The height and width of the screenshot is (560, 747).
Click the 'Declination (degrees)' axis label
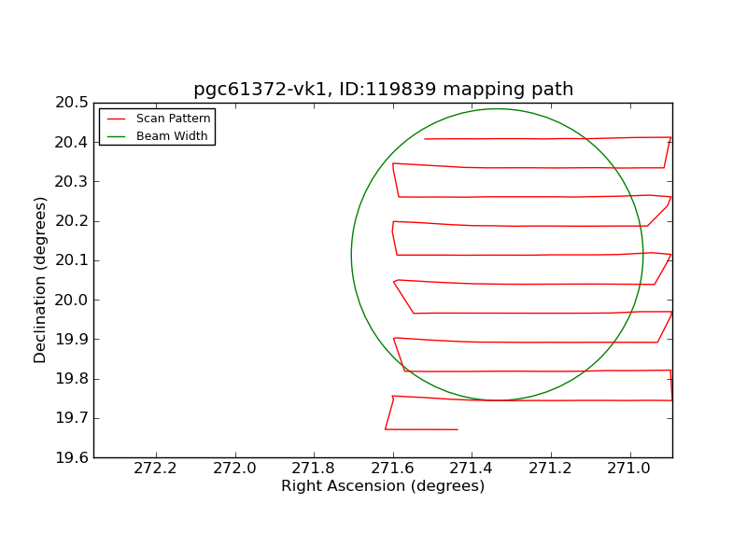tap(39, 280)
